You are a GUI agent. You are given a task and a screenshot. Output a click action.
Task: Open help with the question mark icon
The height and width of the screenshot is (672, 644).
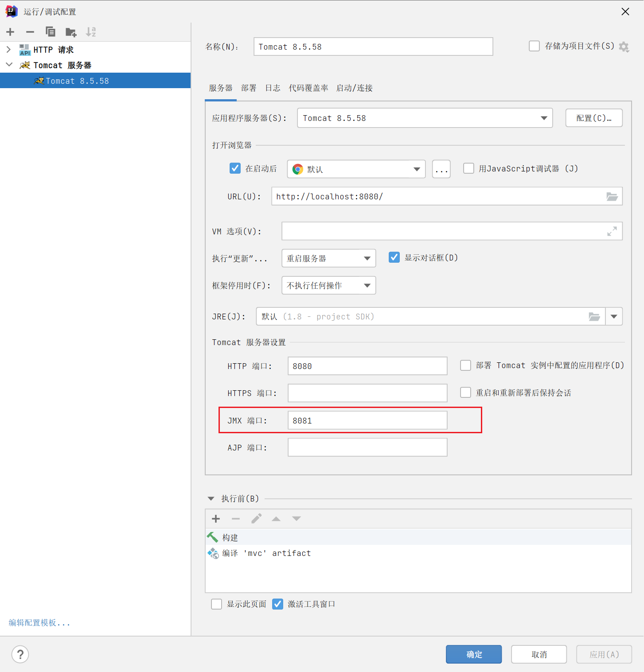coord(20,654)
